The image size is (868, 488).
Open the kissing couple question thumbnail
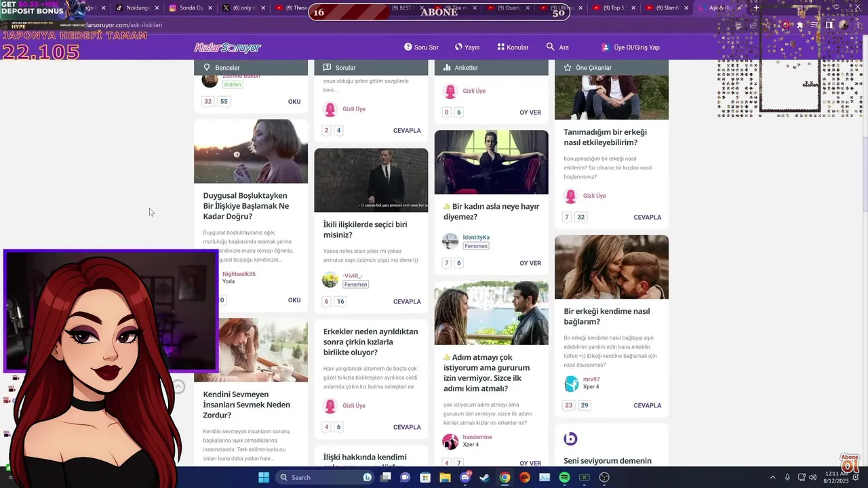click(612, 267)
